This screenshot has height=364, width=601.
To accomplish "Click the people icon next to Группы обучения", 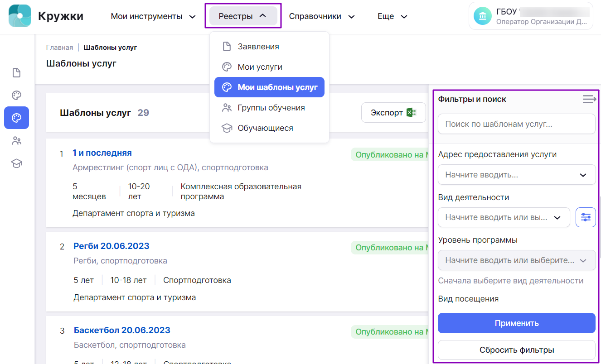I will coord(226,108).
